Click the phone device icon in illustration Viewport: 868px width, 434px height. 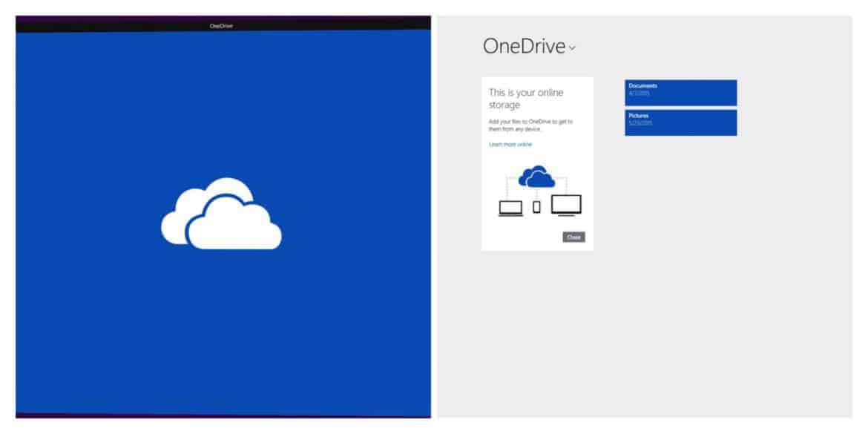click(536, 207)
